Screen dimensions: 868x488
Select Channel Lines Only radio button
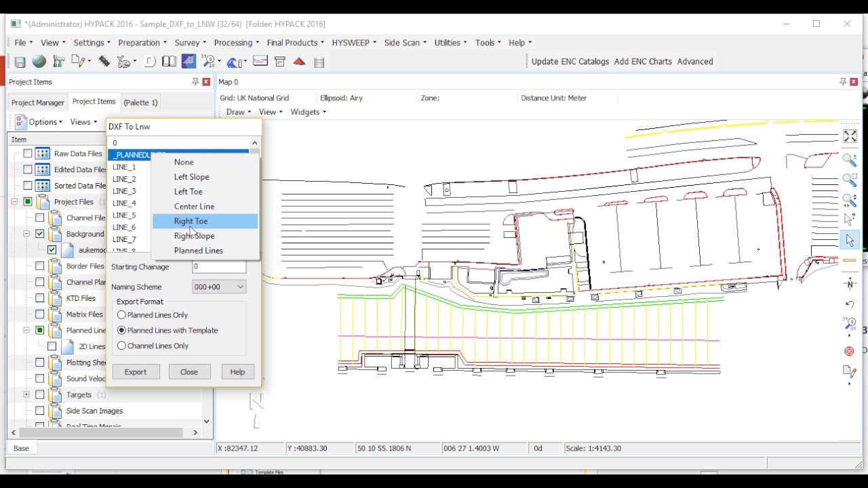tap(121, 346)
